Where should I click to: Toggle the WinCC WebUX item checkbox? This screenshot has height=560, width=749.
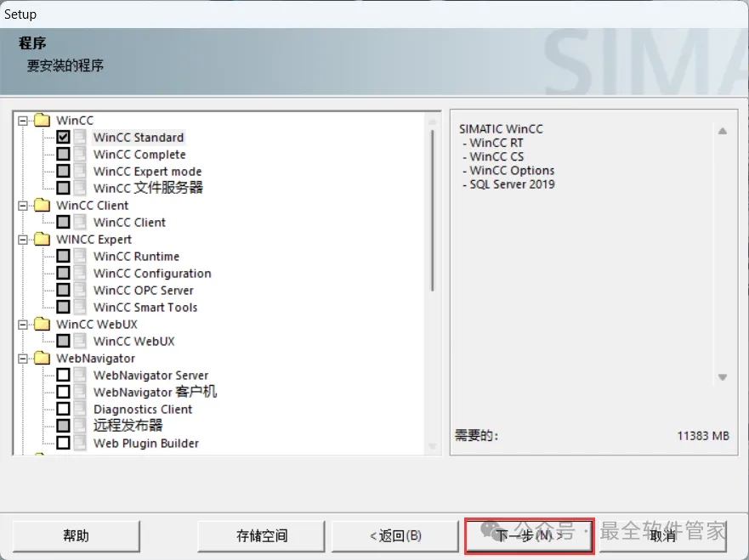pos(63,341)
